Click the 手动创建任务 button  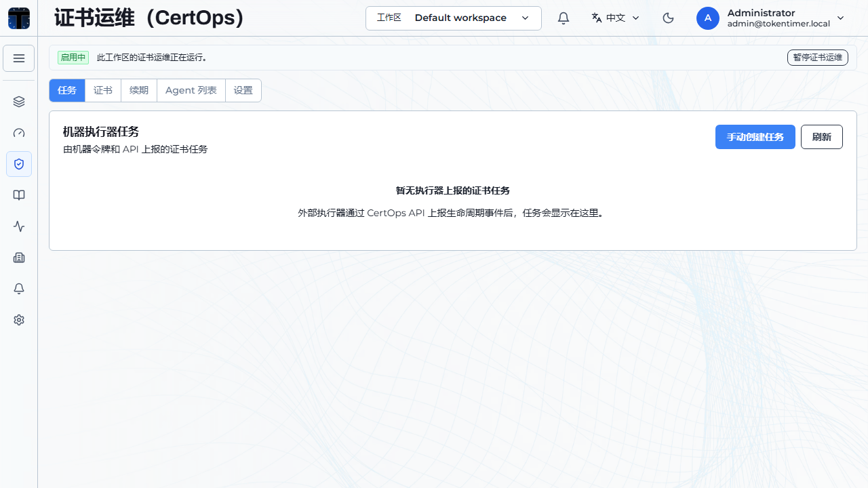click(755, 137)
